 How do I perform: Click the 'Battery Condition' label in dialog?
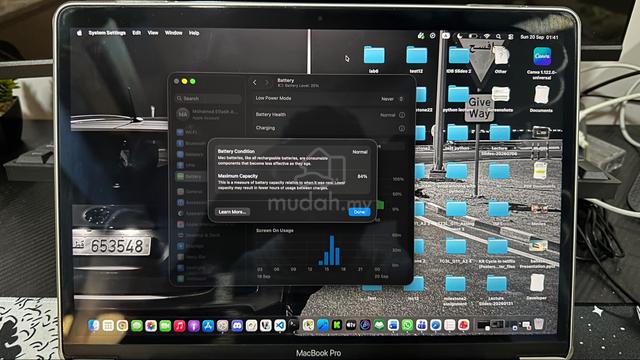[x=236, y=151]
